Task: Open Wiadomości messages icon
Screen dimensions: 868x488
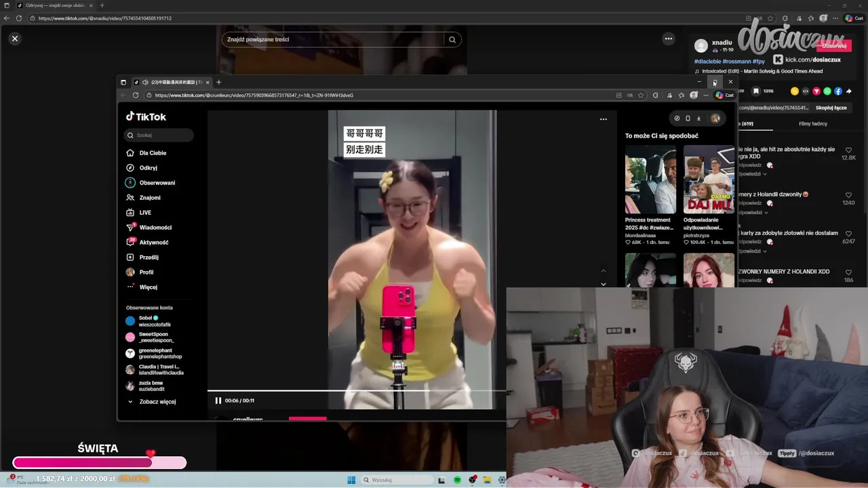Action: 130,228
